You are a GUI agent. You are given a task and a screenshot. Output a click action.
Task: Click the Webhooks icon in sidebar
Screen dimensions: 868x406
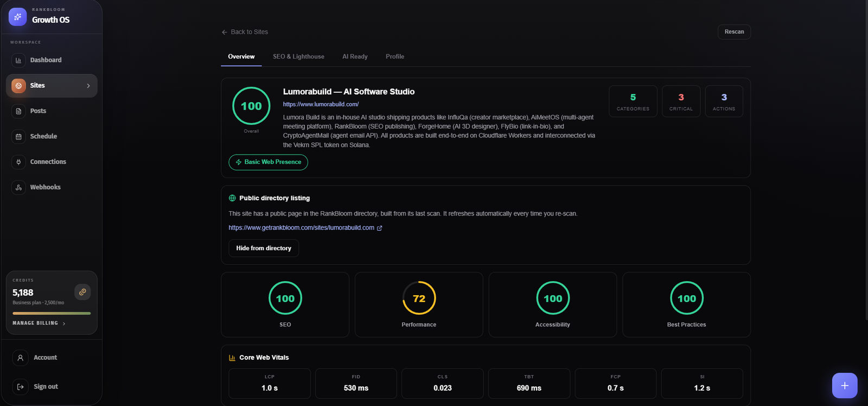pos(18,187)
